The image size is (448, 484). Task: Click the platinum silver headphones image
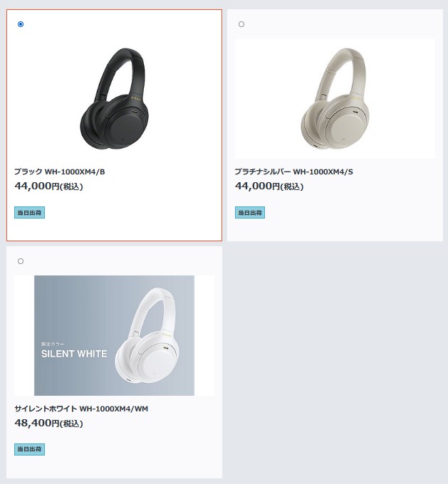335,99
